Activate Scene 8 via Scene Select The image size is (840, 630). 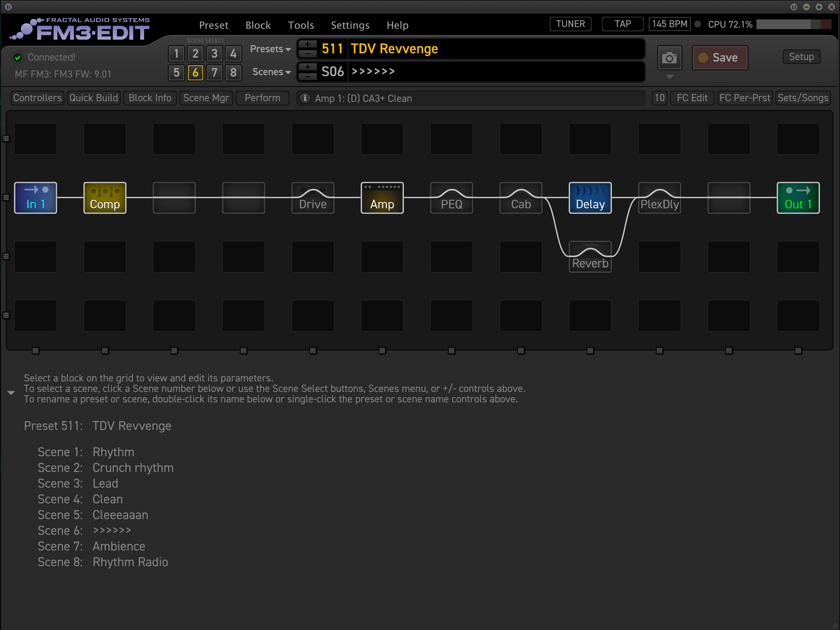tap(234, 73)
